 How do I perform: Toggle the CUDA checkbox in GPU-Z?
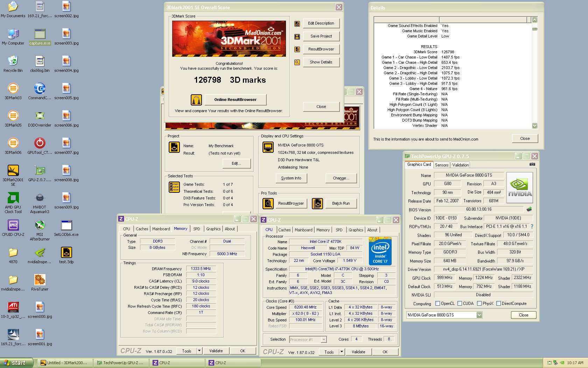(460, 304)
